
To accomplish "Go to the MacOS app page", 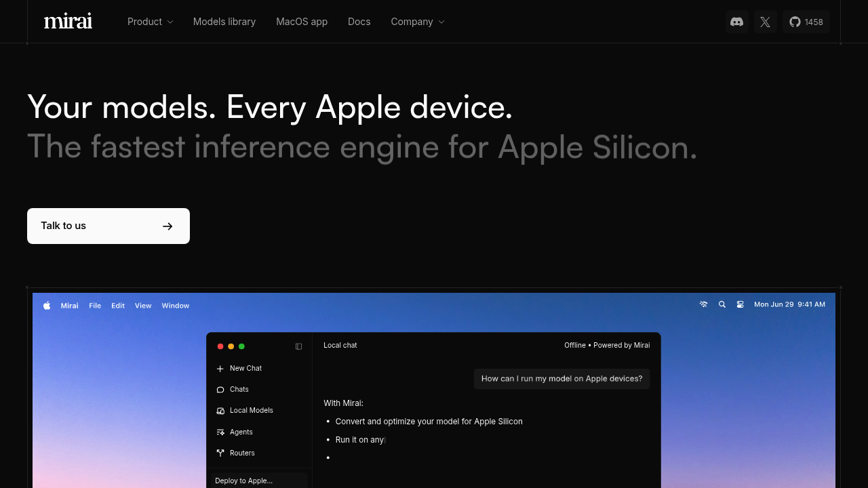I will pos(302,22).
